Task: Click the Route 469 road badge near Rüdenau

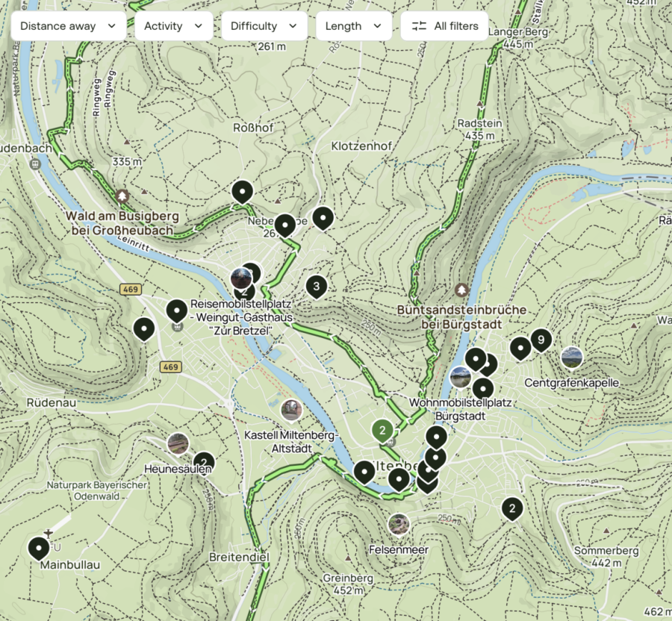Action: click(171, 367)
